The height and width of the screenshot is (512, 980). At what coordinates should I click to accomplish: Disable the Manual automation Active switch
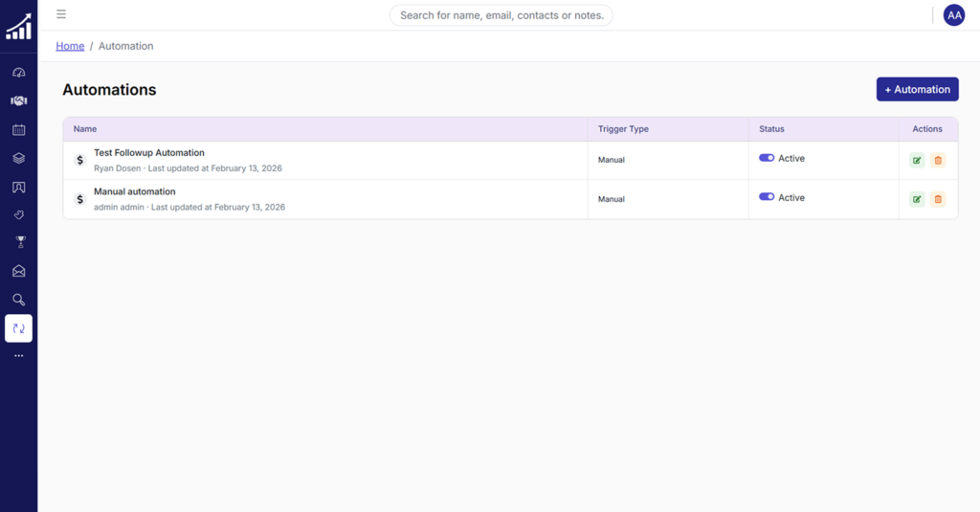pos(767,197)
